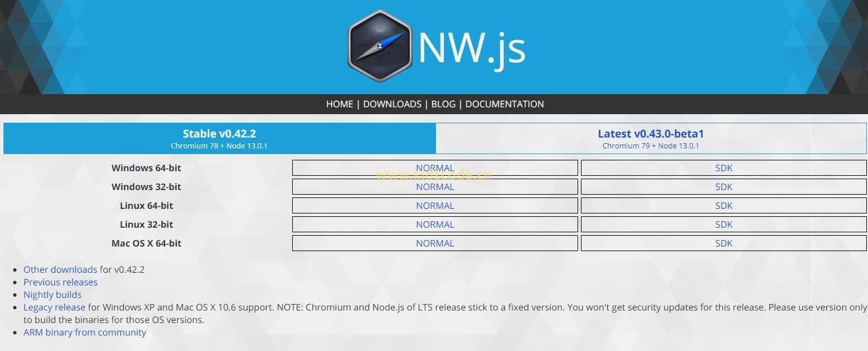Download the Windows 64-bit NORMAL build
This screenshot has width=868, height=351.
(x=435, y=168)
